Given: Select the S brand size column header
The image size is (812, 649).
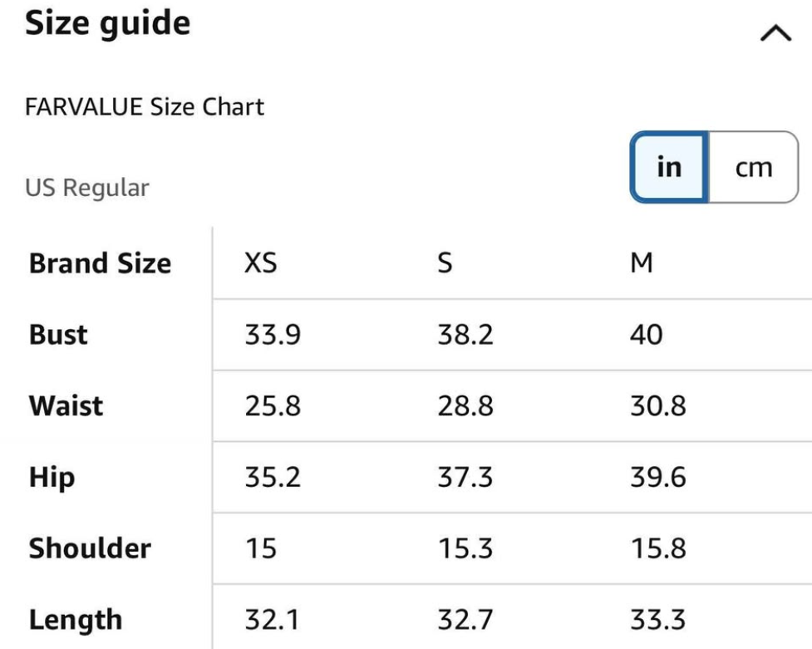Looking at the screenshot, I should click(x=445, y=263).
